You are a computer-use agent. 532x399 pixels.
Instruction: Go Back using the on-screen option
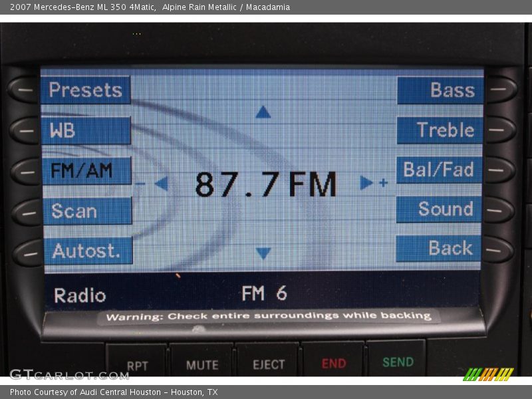point(439,249)
